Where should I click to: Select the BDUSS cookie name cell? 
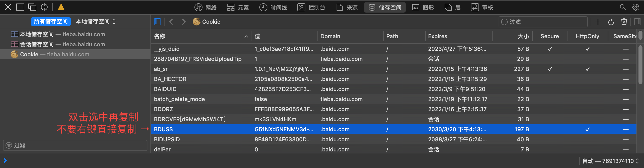164,129
